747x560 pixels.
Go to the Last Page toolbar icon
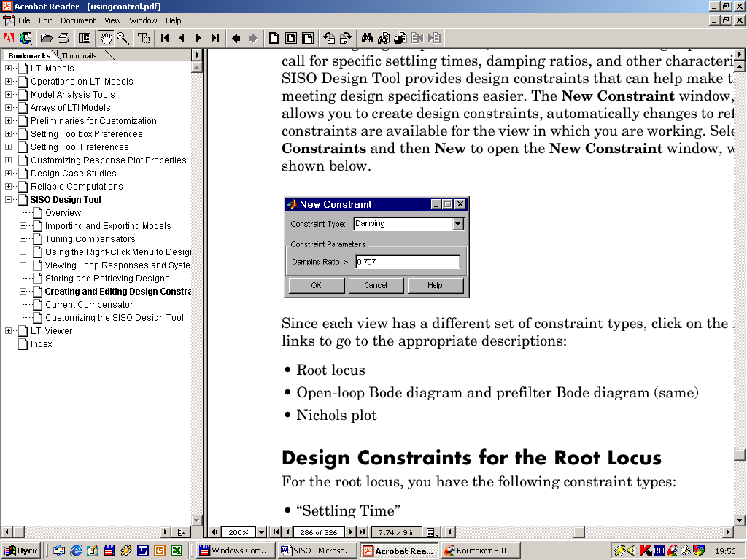coord(215,38)
